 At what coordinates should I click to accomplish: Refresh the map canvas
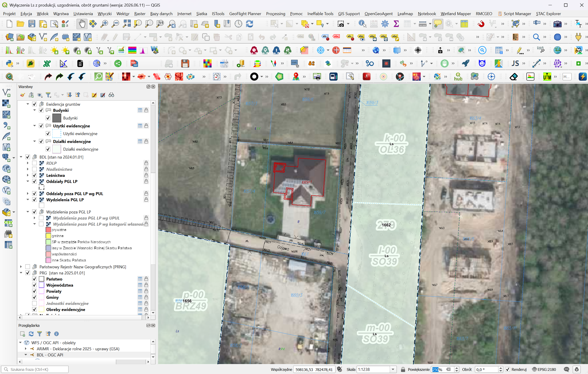tap(250, 24)
